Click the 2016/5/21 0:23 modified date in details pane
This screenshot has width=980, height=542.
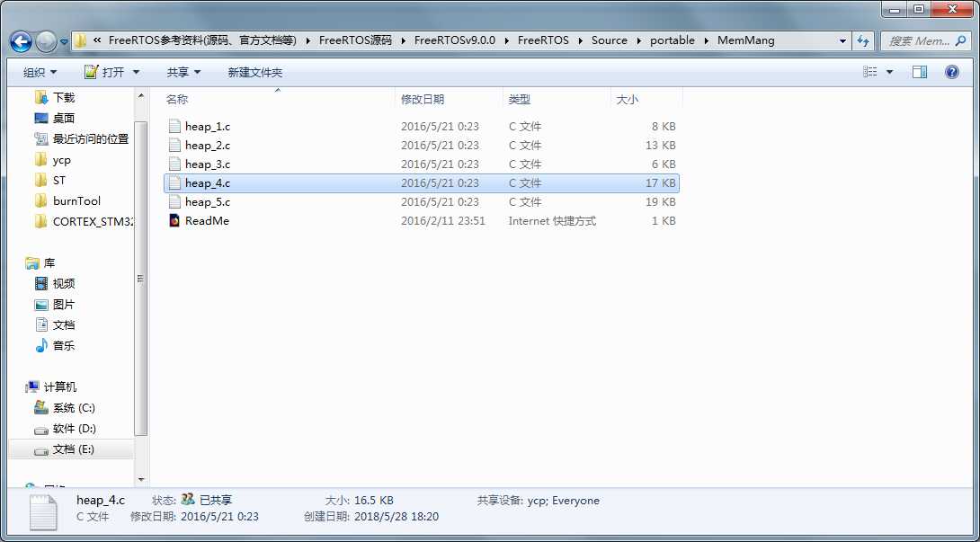pos(219,517)
